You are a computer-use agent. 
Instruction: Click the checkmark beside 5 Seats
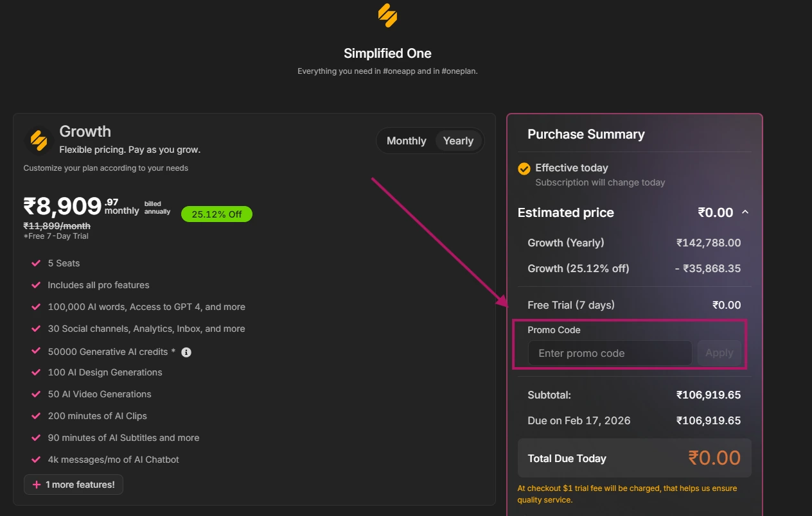pos(35,262)
